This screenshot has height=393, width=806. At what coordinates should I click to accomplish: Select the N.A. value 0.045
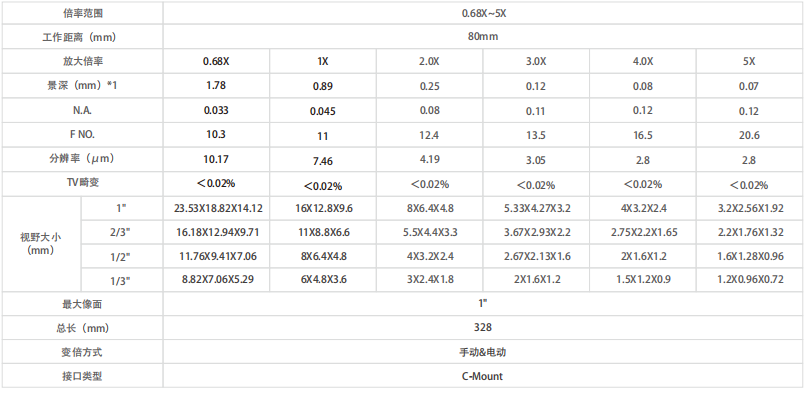pyautogui.click(x=323, y=111)
